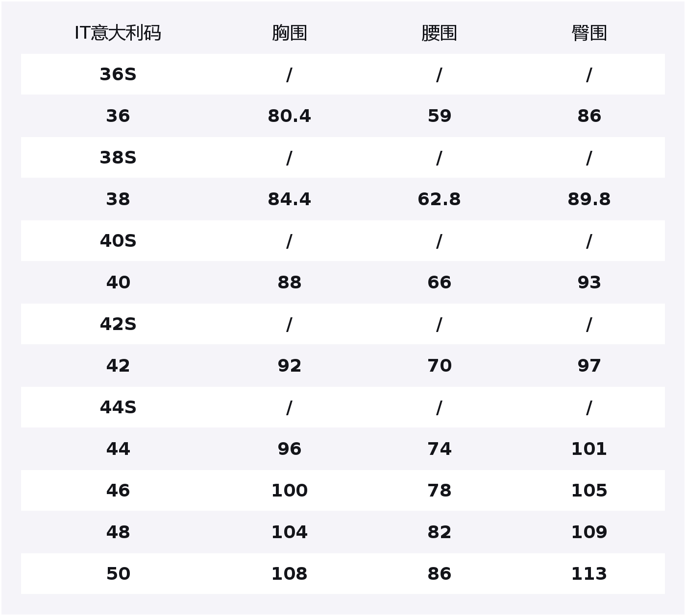Click the 113 hip value
Image resolution: width=686 pixels, height=616 pixels.
[x=589, y=574]
